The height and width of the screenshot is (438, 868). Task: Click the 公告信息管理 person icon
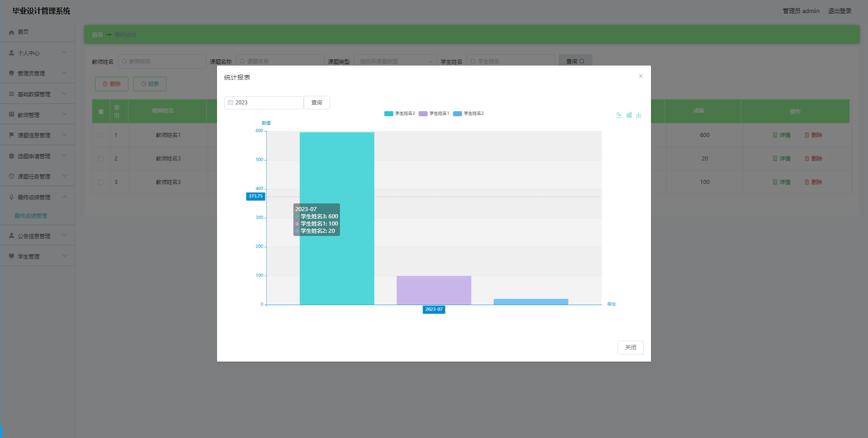point(11,236)
